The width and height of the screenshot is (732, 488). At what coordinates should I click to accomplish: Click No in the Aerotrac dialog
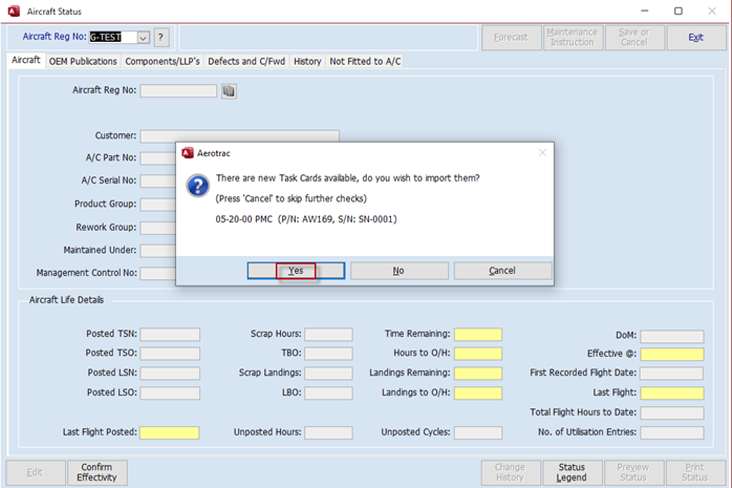point(399,270)
